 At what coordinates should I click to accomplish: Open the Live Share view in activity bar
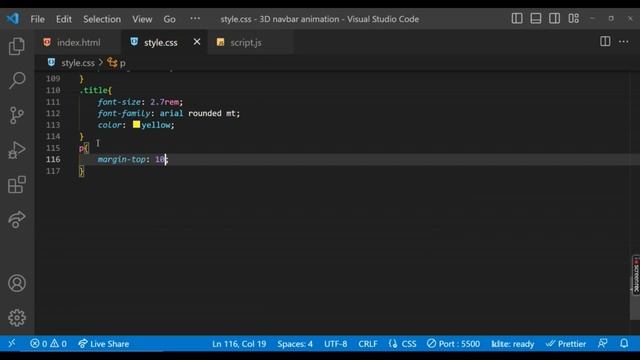[17, 220]
